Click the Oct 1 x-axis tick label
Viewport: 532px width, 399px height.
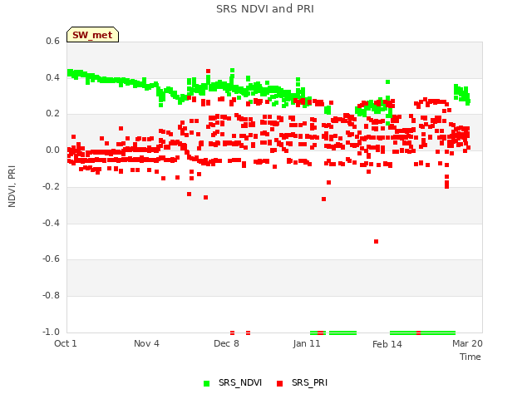point(66,343)
